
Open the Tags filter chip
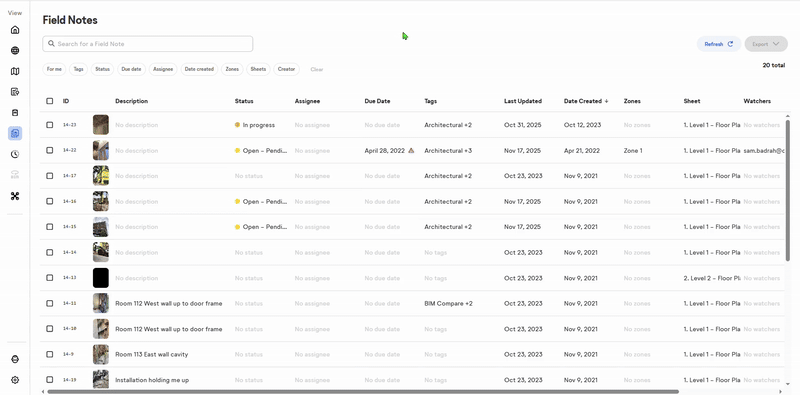(x=78, y=69)
